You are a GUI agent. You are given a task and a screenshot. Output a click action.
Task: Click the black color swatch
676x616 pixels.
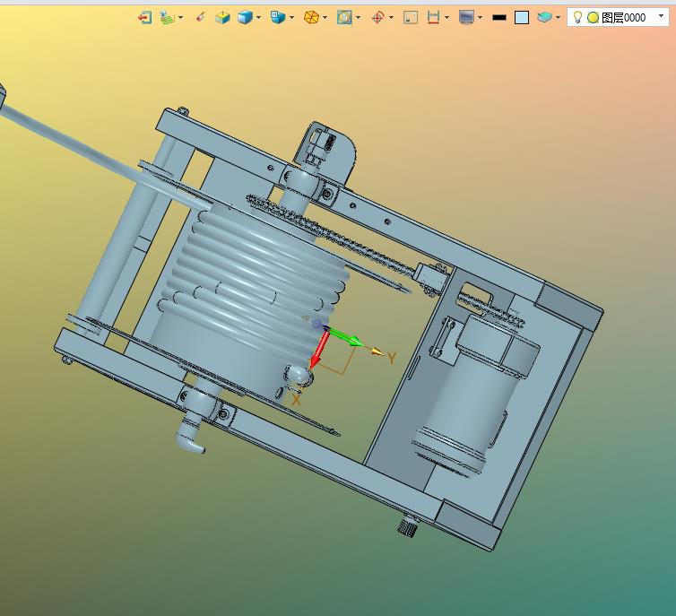pyautogui.click(x=499, y=18)
